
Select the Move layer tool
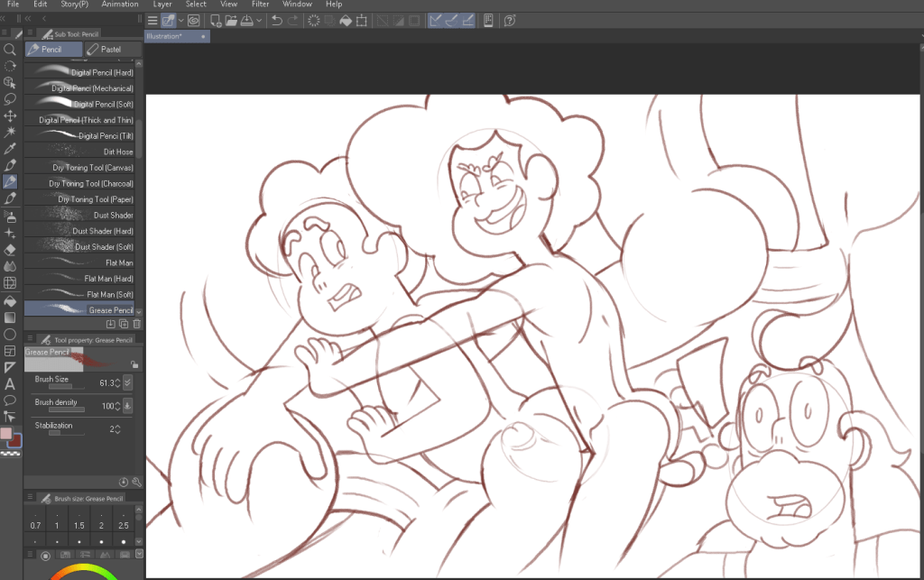pos(10,116)
